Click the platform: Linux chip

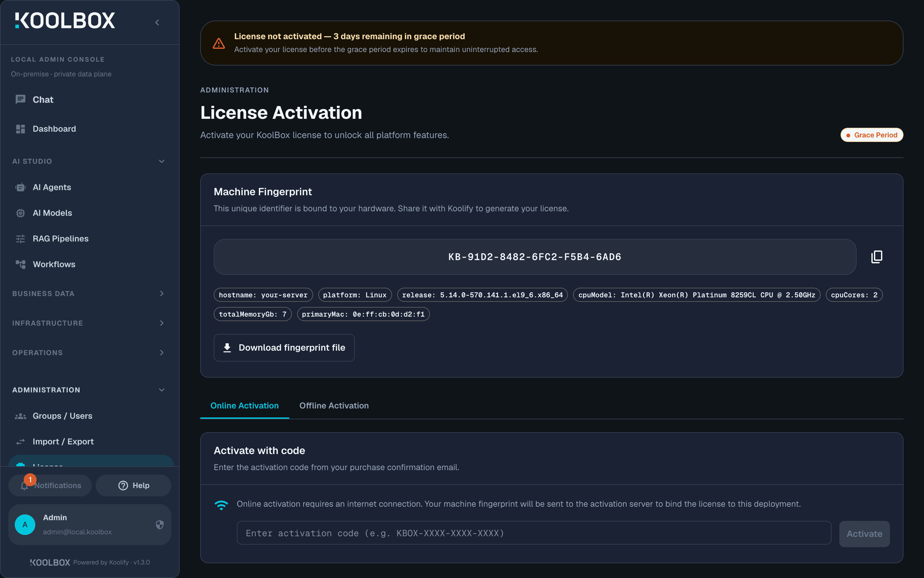coord(355,295)
